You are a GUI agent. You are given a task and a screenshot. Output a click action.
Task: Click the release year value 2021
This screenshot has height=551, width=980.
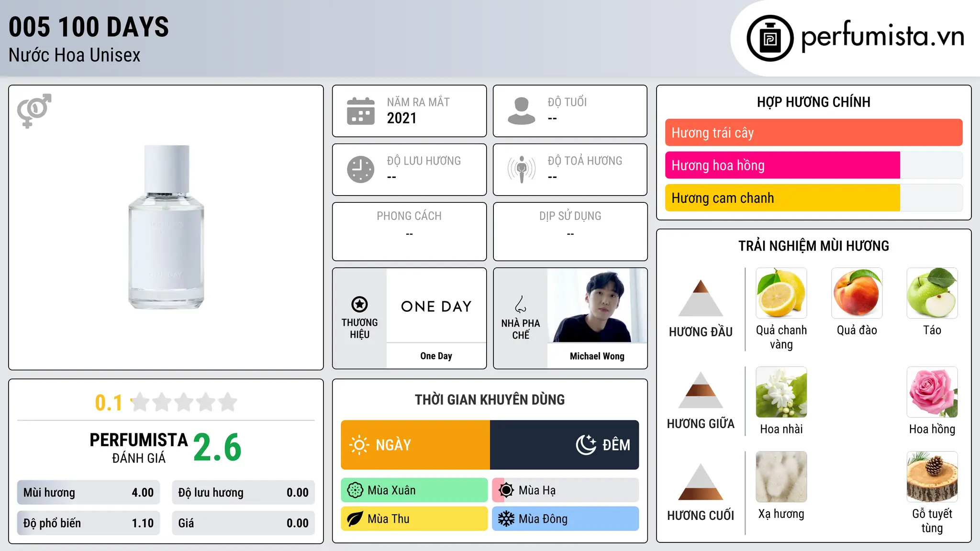pos(402,118)
